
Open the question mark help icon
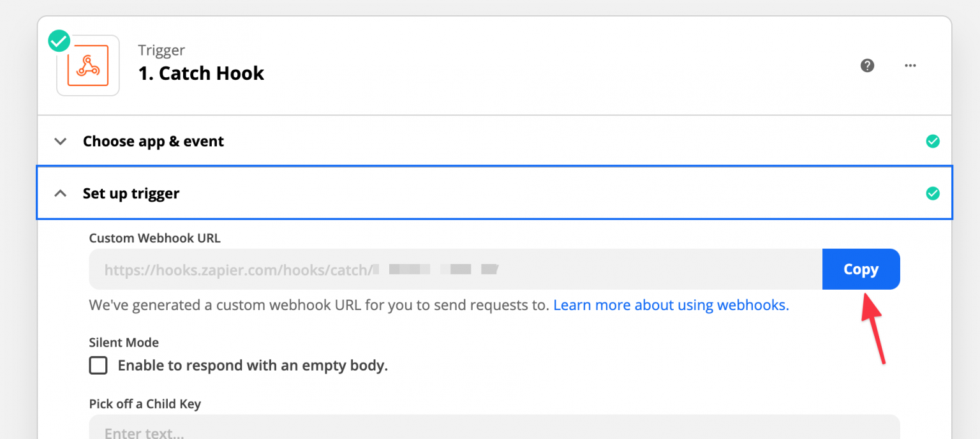[868, 65]
